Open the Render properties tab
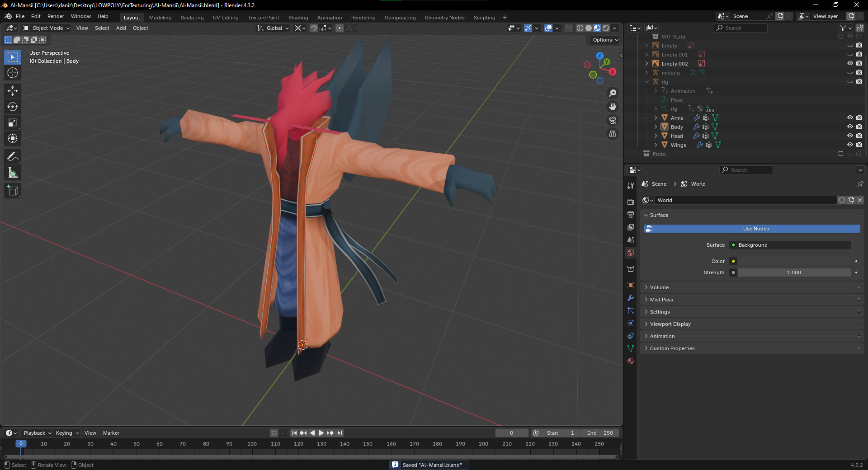This screenshot has height=470, width=868. click(x=631, y=202)
